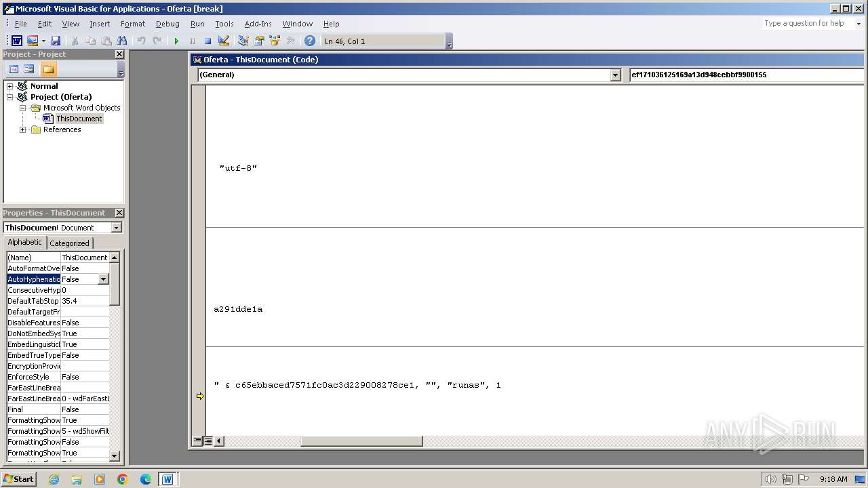Click the Copy toolbar icon
The height and width of the screenshot is (488, 868).
coord(90,41)
